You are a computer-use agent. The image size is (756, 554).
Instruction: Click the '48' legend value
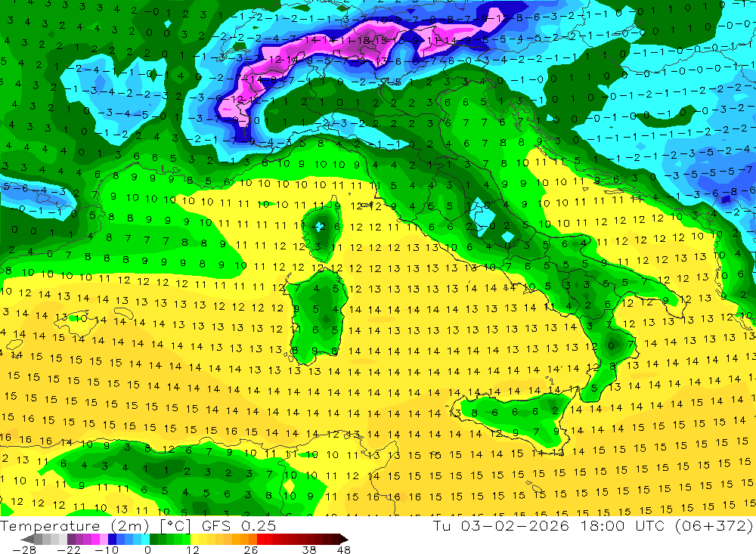click(344, 550)
